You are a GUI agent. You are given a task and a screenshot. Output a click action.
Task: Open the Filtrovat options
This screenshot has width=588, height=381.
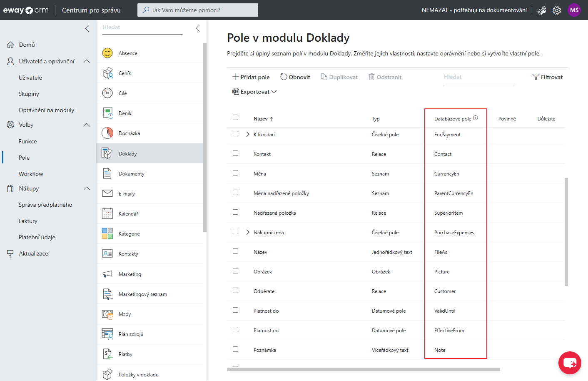(x=548, y=77)
